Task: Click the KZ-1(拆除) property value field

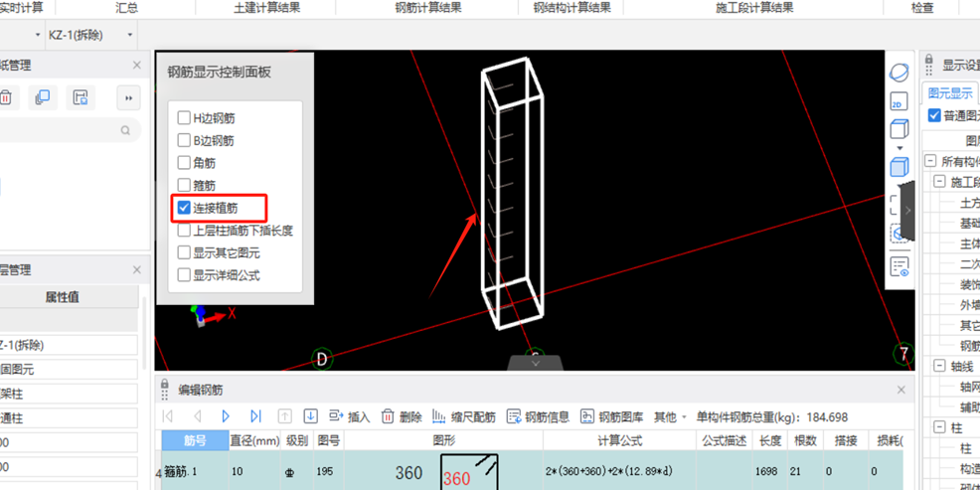Action: [x=68, y=345]
